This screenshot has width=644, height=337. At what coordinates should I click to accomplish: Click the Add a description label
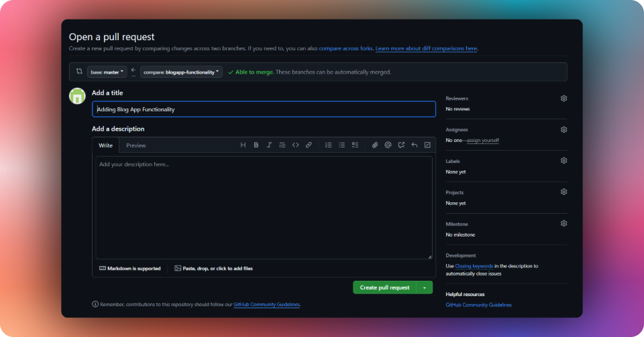[118, 129]
